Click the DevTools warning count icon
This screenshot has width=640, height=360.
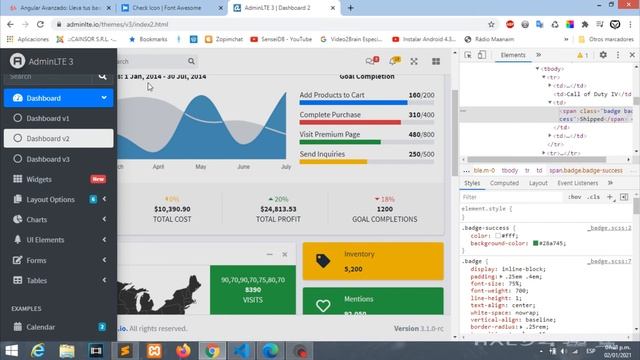coord(582,55)
